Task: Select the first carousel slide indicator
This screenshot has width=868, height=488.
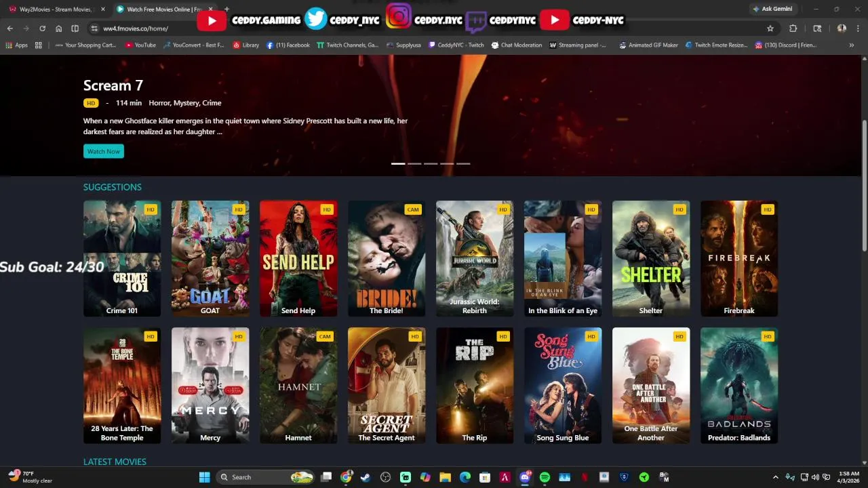Action: click(x=398, y=163)
